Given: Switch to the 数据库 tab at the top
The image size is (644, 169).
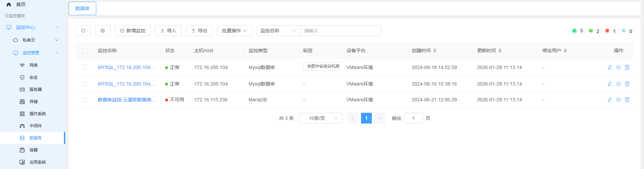Looking at the screenshot, I should tap(82, 8).
